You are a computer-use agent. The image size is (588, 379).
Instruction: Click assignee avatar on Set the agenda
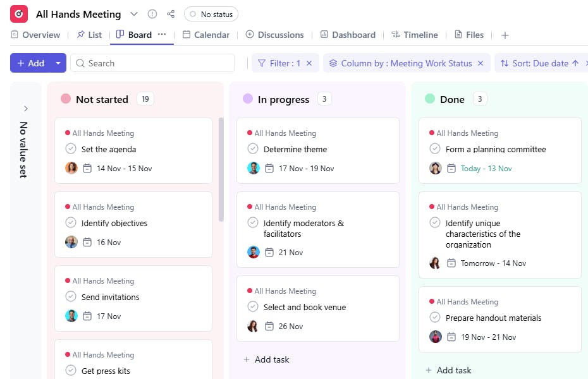coord(71,168)
